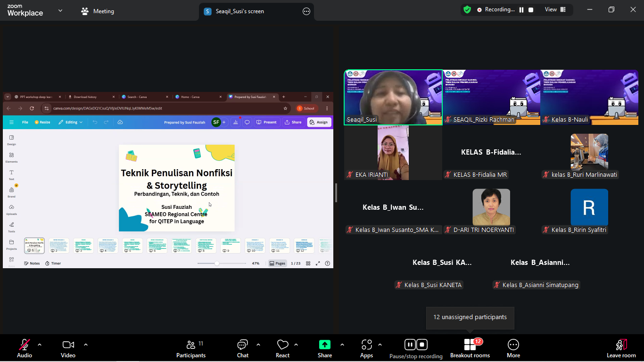Pause the recording in the top bar
This screenshot has height=362, width=644.
[521, 9]
